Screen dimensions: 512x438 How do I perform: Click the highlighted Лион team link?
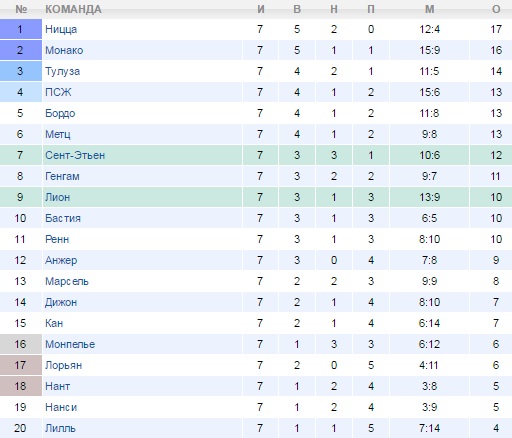(x=57, y=197)
